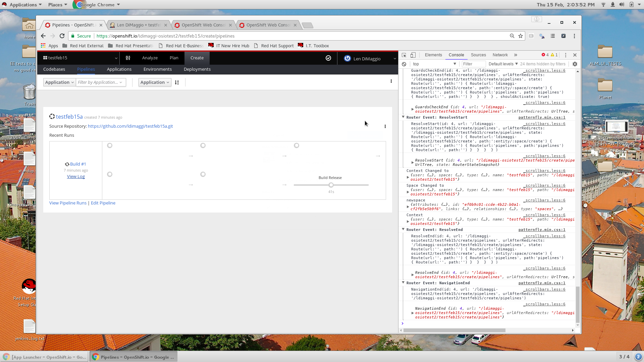
Task: Click the console Filter input field
Action: 473,64
